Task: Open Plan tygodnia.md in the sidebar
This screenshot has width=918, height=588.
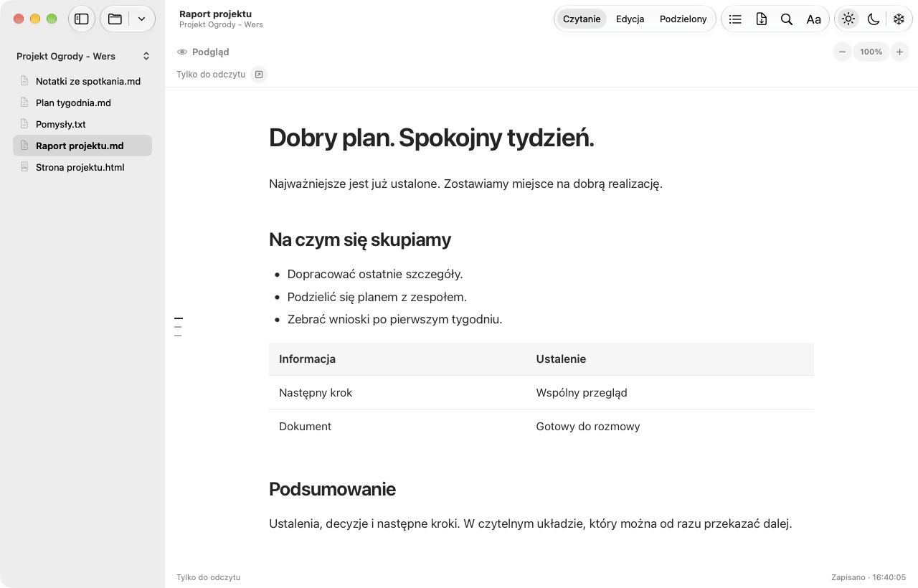Action: (82, 103)
